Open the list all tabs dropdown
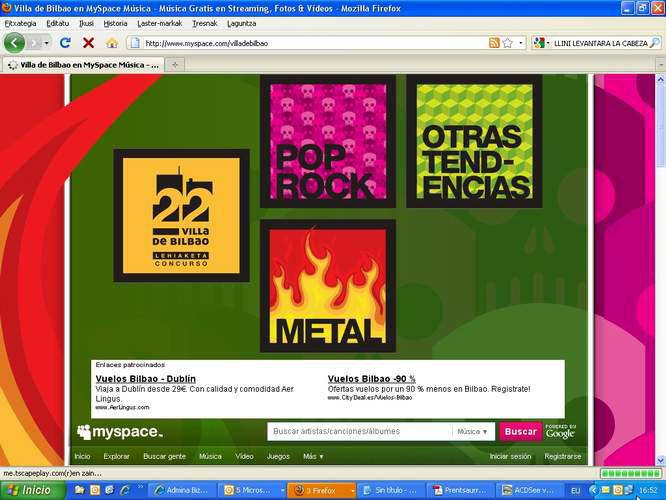The image size is (666, 500). [x=661, y=65]
